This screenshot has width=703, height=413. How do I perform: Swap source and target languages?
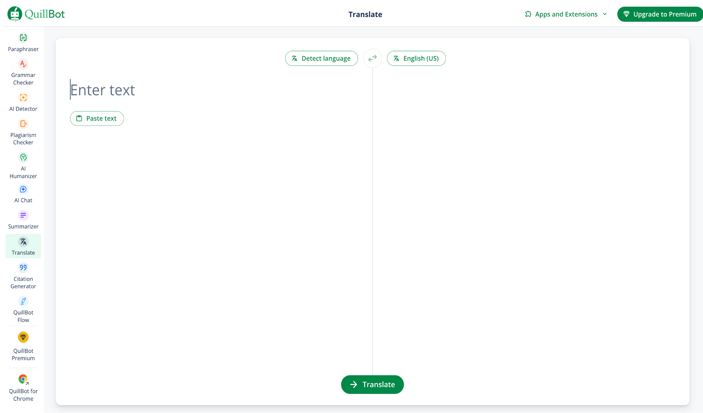[x=372, y=58]
